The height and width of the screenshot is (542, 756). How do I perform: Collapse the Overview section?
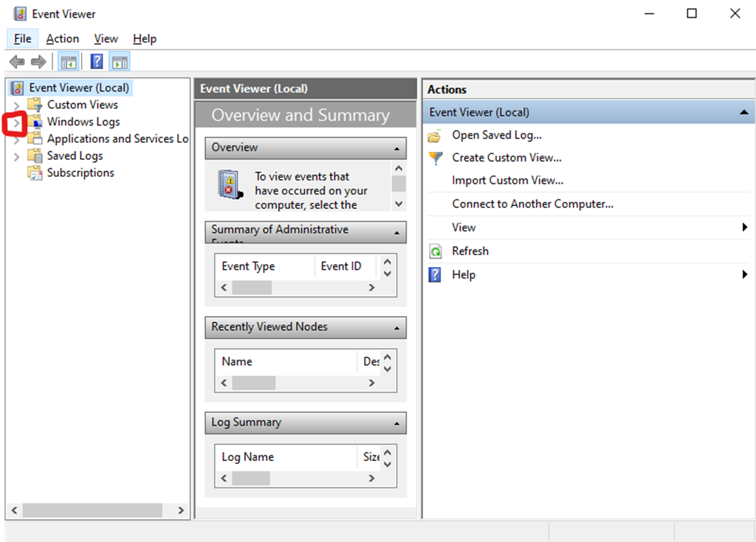(396, 148)
